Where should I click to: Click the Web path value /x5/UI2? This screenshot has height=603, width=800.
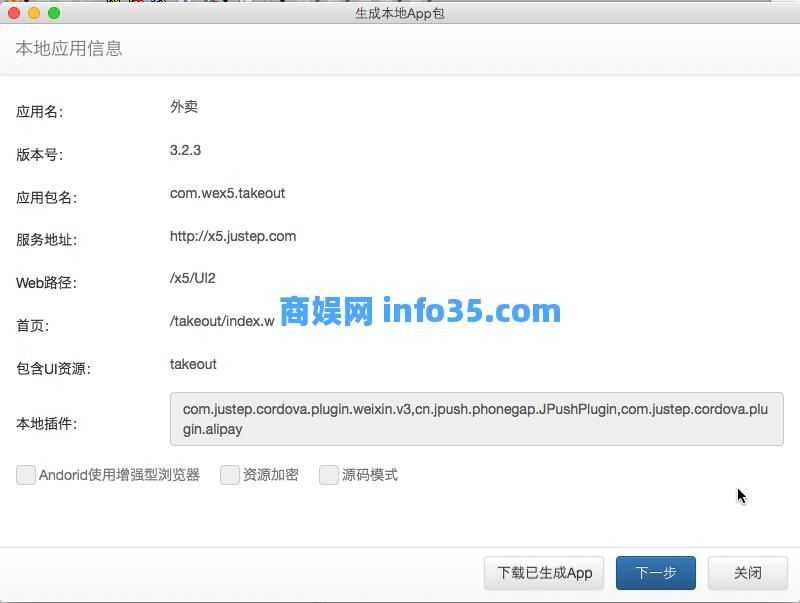tap(192, 278)
